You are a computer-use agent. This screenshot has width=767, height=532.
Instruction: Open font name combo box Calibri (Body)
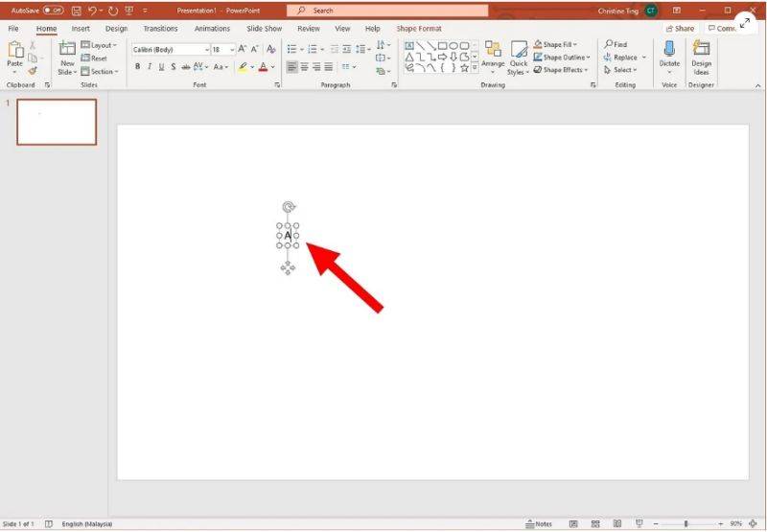[171, 50]
